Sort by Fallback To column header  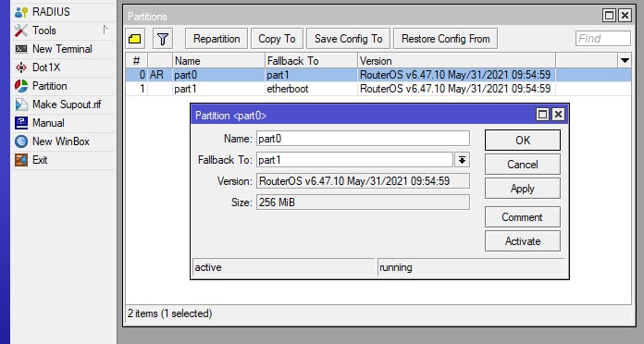pos(311,61)
